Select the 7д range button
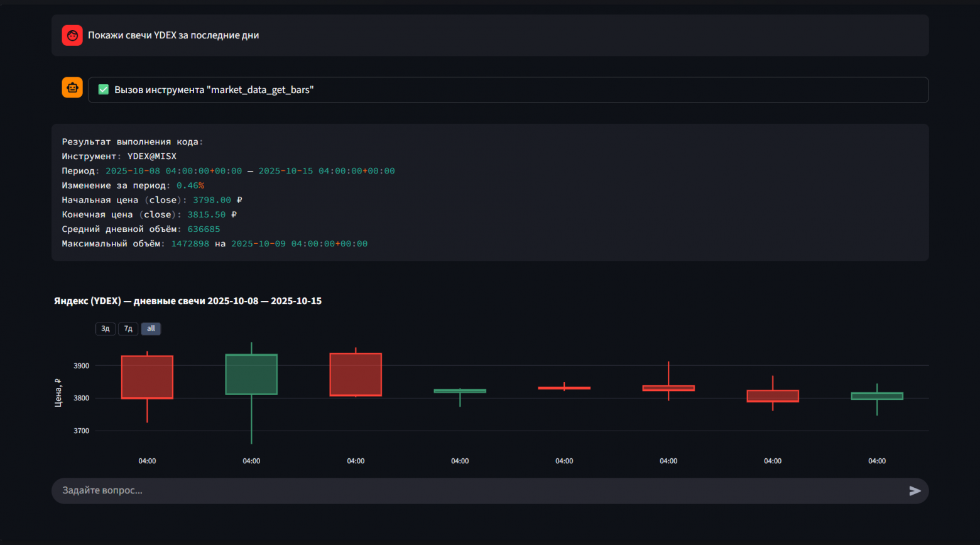 128,329
